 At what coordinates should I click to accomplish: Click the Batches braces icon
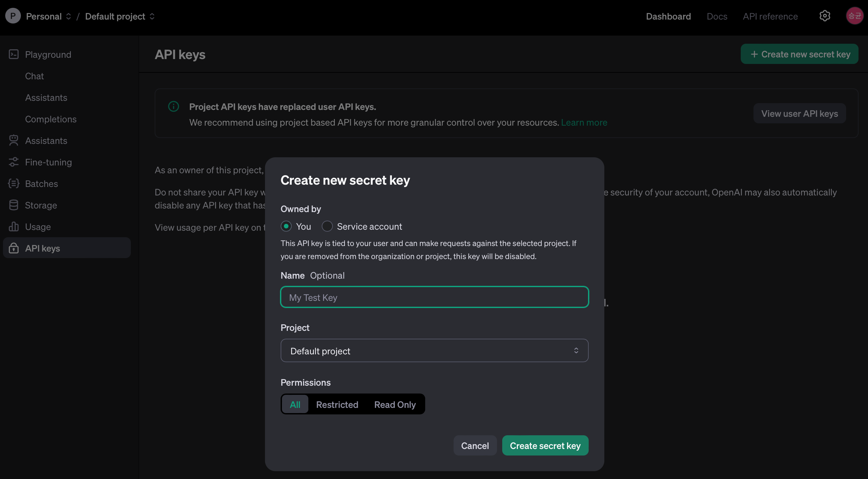point(13,184)
